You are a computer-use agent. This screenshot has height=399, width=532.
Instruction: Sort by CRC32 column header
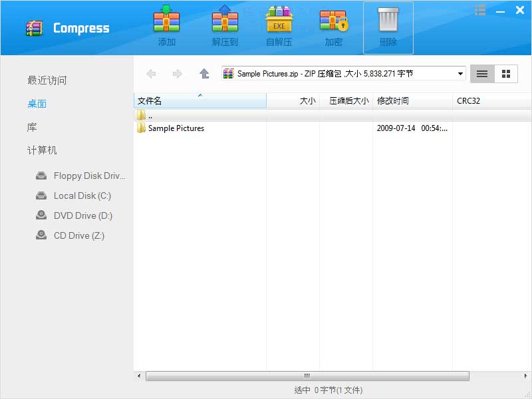coord(492,101)
